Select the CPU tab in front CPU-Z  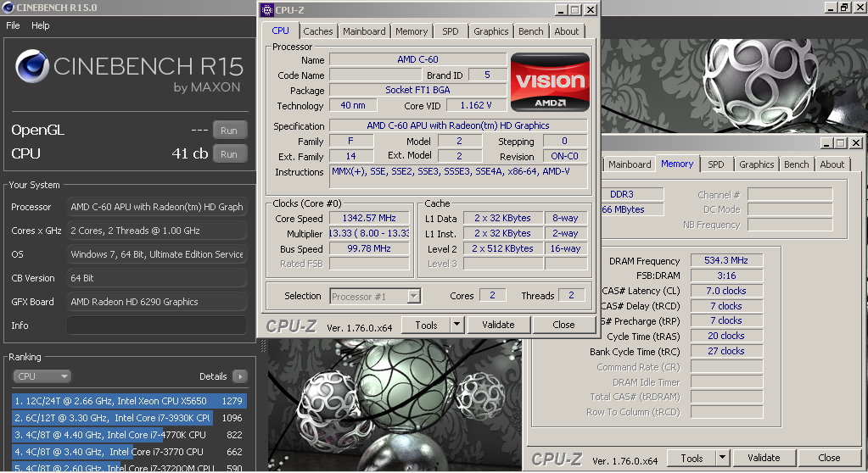[280, 31]
